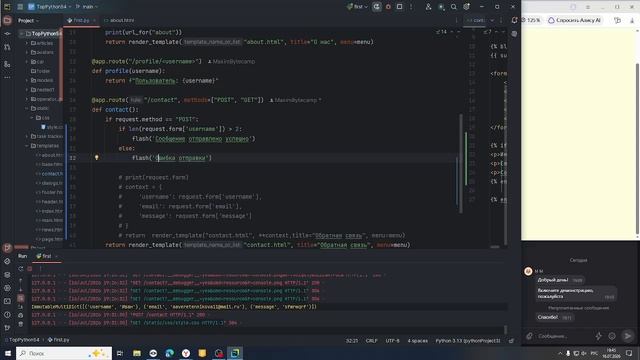Viewport: 640px width, 360px height.
Task: Rerun the first configuration button
Action: 376,7
